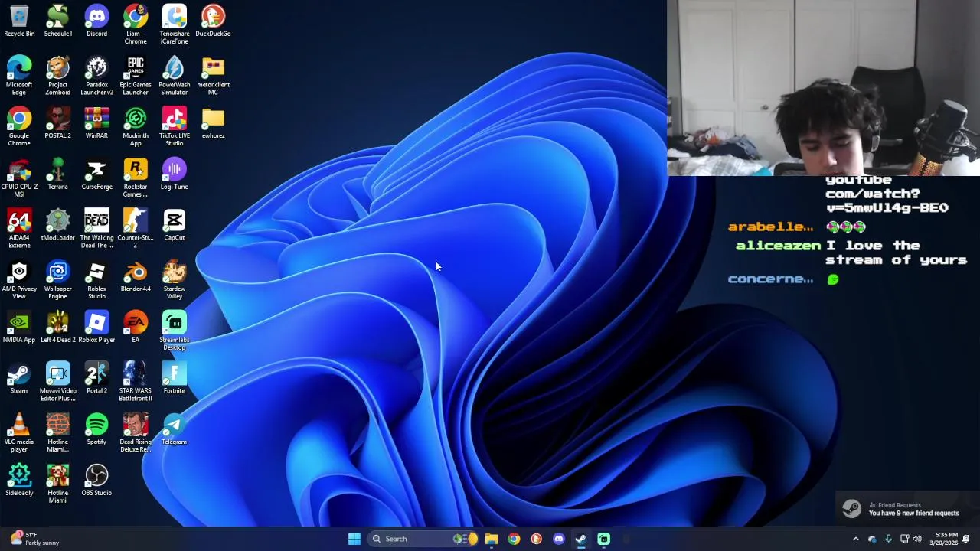Open the Modrinth App

pyautogui.click(x=136, y=127)
